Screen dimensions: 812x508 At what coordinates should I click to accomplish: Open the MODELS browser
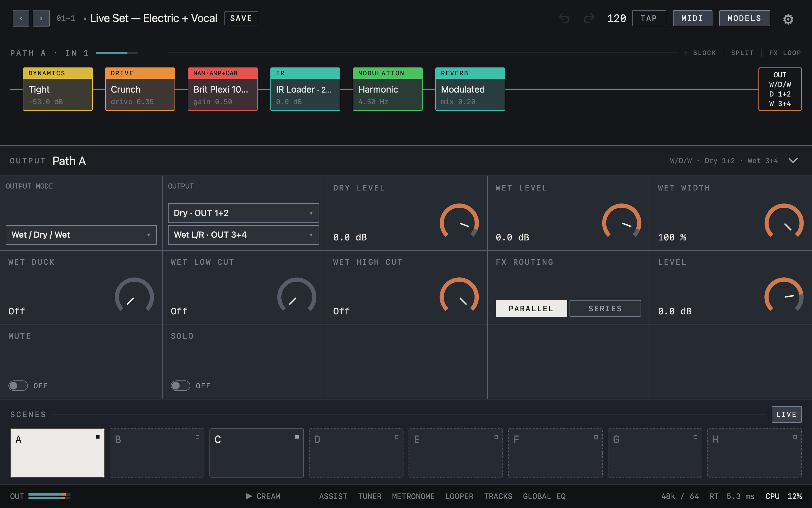pyautogui.click(x=744, y=18)
